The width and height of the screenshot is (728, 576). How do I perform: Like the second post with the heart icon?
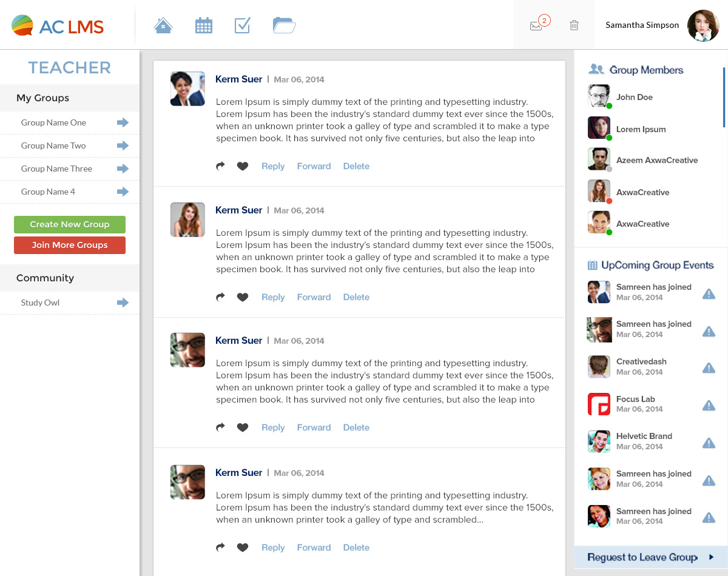(243, 297)
